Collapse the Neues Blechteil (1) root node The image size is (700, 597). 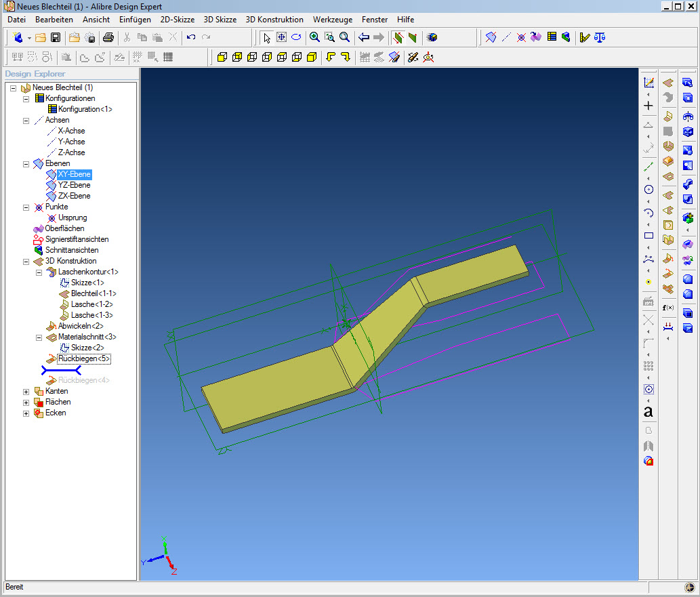coord(14,88)
